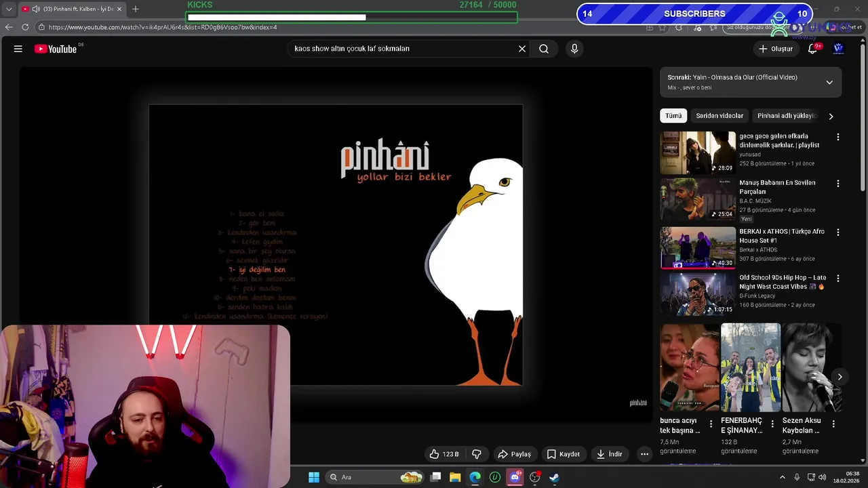Image resolution: width=868 pixels, height=488 pixels.
Task: Open the 40:30 BERKAI thumbnail
Action: (x=698, y=248)
